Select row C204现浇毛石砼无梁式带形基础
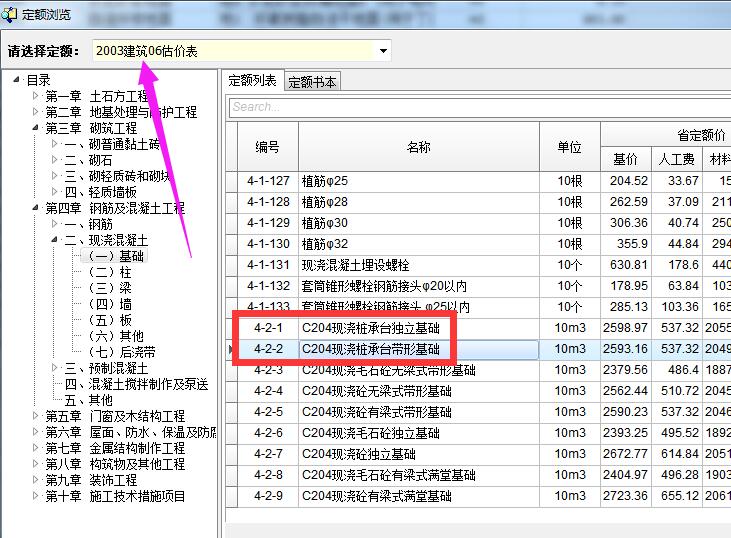The height and width of the screenshot is (538, 731). click(x=478, y=370)
